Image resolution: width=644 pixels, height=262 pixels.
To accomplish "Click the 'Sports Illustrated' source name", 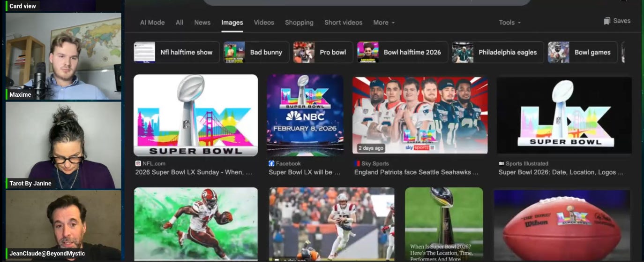I will (x=527, y=163).
